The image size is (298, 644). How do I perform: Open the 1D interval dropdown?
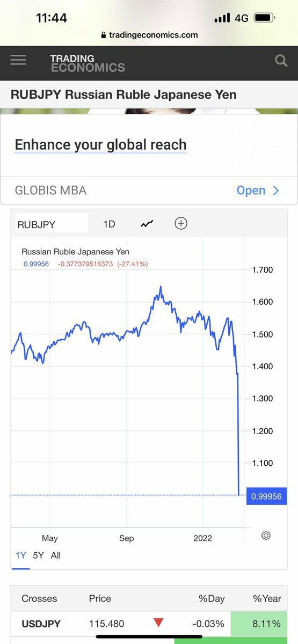point(109,224)
